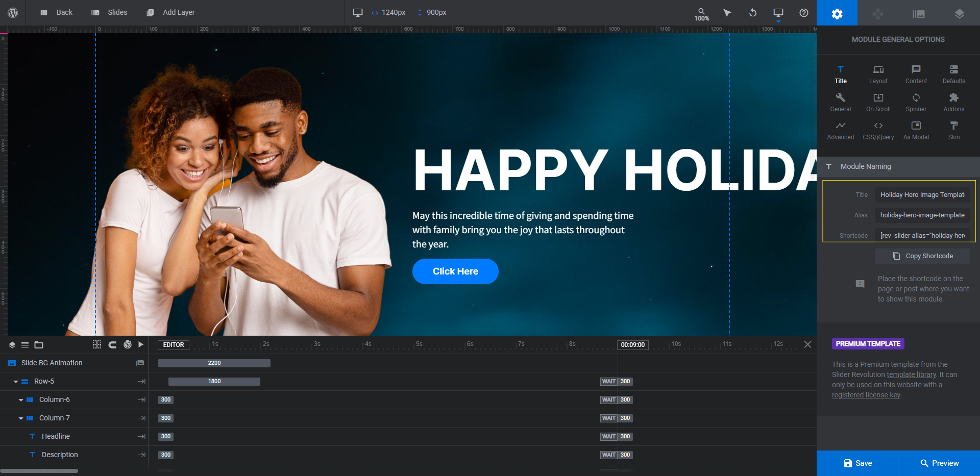Collapse the Column-6 layer group

click(x=21, y=400)
